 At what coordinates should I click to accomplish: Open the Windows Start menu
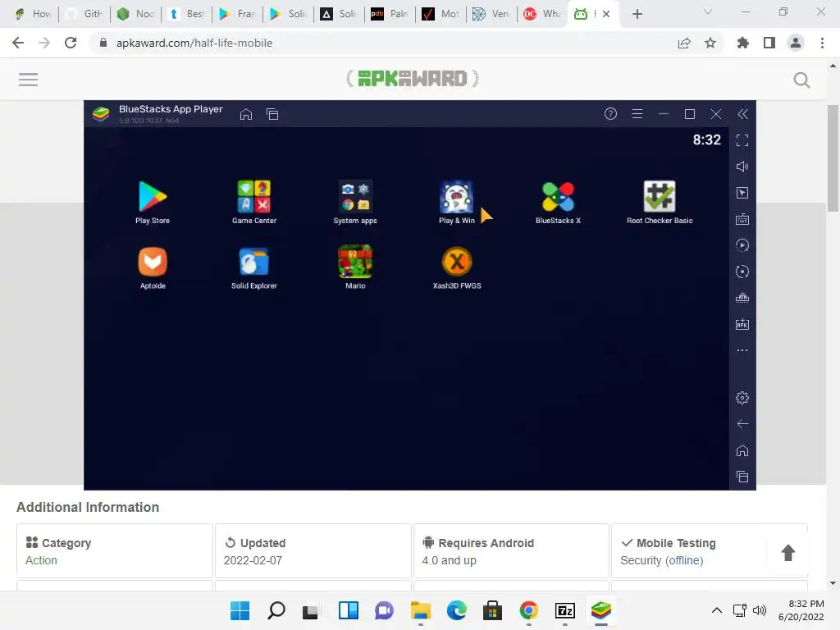(240, 610)
